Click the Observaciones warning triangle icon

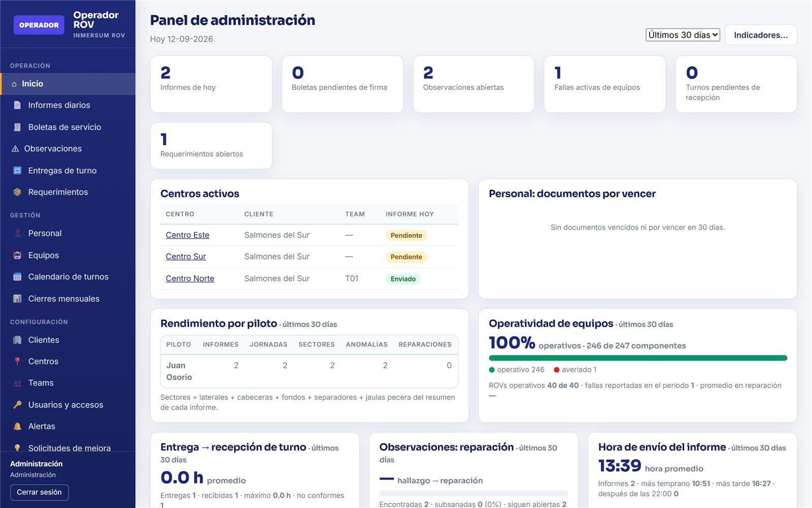(15, 149)
